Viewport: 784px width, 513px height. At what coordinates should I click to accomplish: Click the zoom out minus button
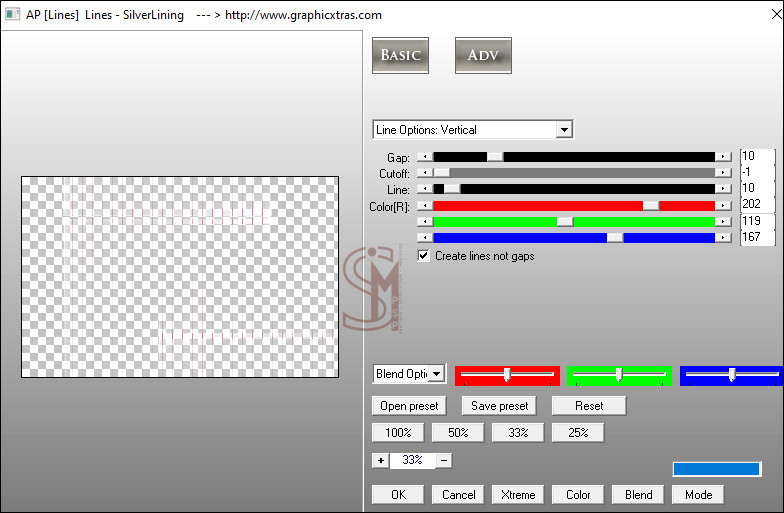(x=444, y=460)
